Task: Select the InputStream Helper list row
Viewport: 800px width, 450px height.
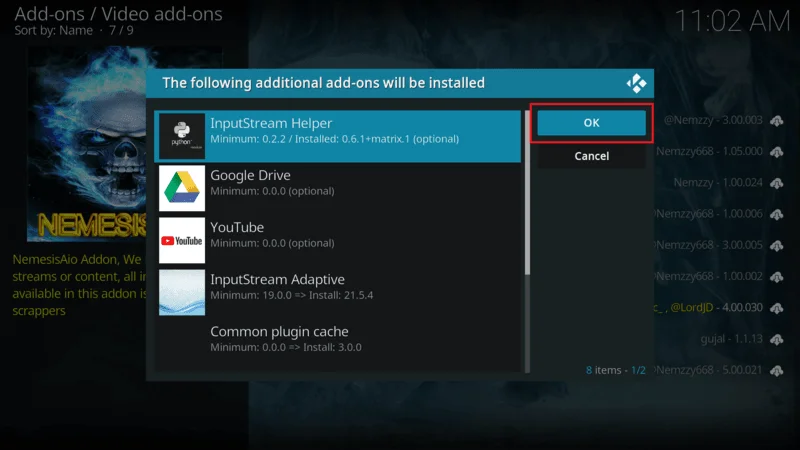Action: [338, 136]
